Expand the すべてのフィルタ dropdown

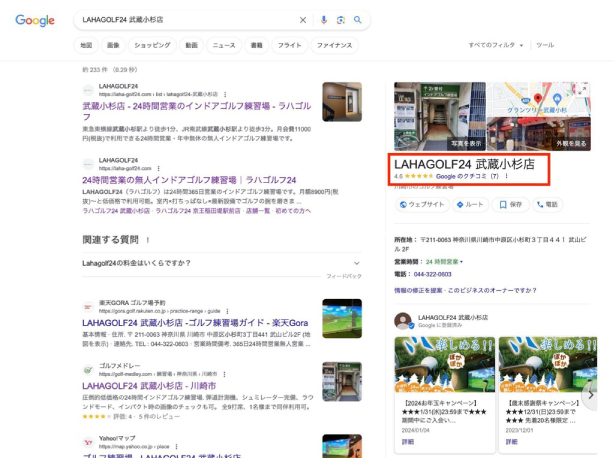pos(494,45)
